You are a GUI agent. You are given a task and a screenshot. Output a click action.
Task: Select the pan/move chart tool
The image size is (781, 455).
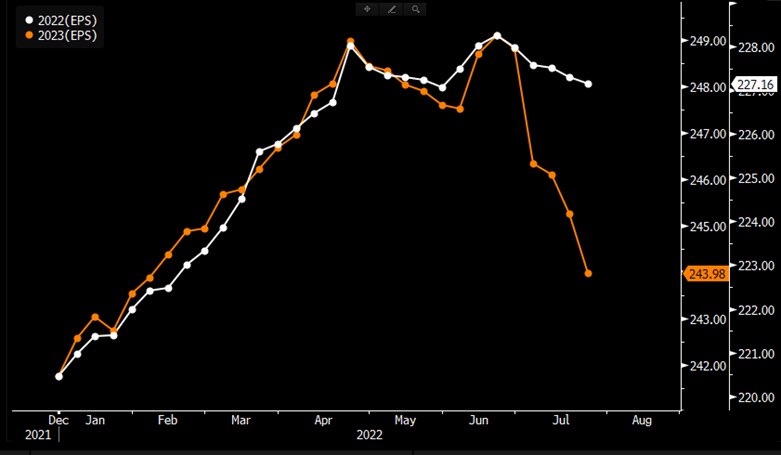pyautogui.click(x=367, y=9)
